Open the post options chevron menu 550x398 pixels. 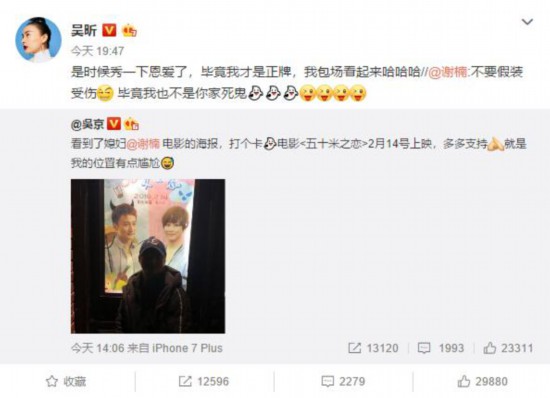[x=527, y=22]
